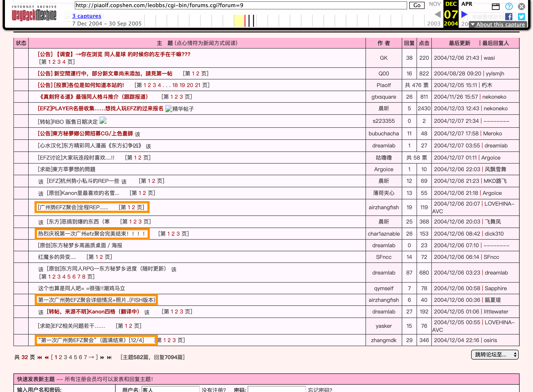This screenshot has height=392, width=533.
Task: Open the 【调查】你在浏览 同人星球 announcement thread
Action: tap(114, 54)
